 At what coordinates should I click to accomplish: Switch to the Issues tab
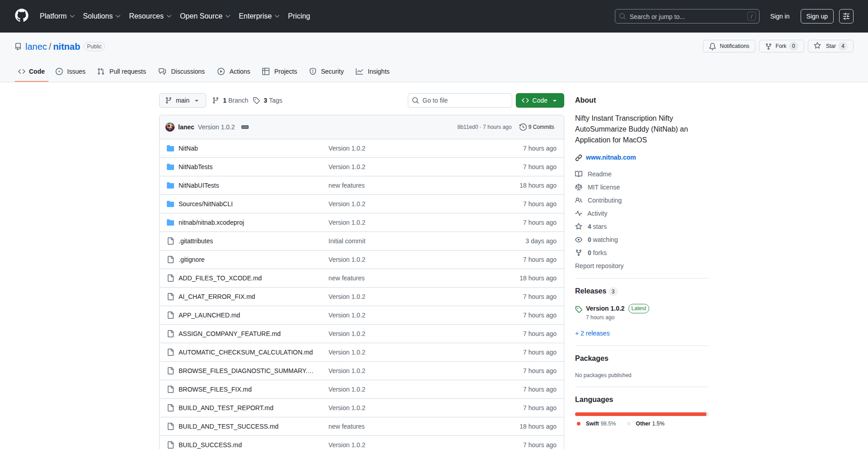71,71
